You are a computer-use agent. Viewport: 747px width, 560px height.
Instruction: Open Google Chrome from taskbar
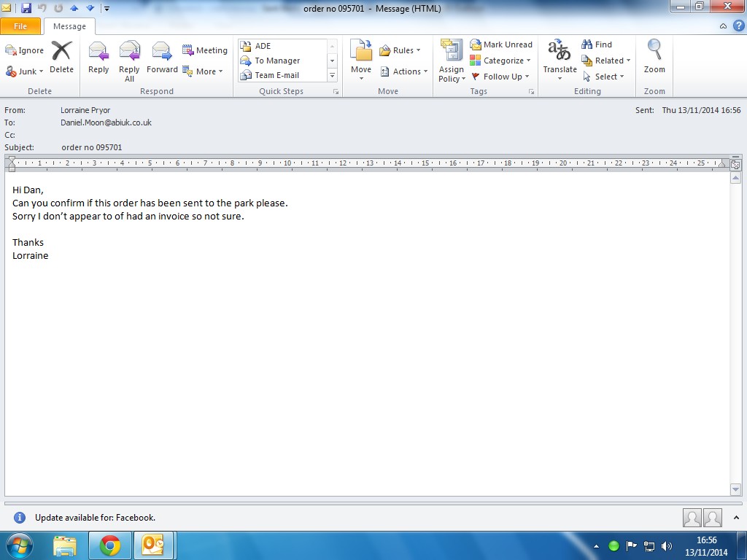(x=110, y=545)
